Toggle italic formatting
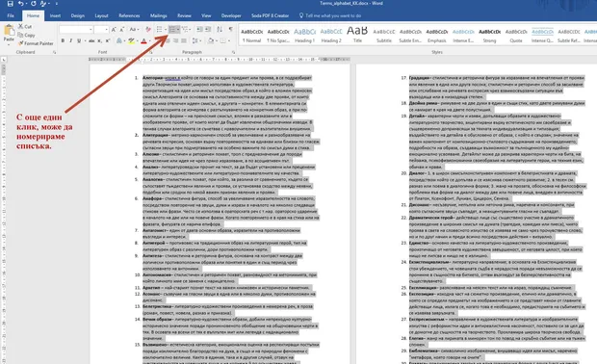 click(x=71, y=40)
